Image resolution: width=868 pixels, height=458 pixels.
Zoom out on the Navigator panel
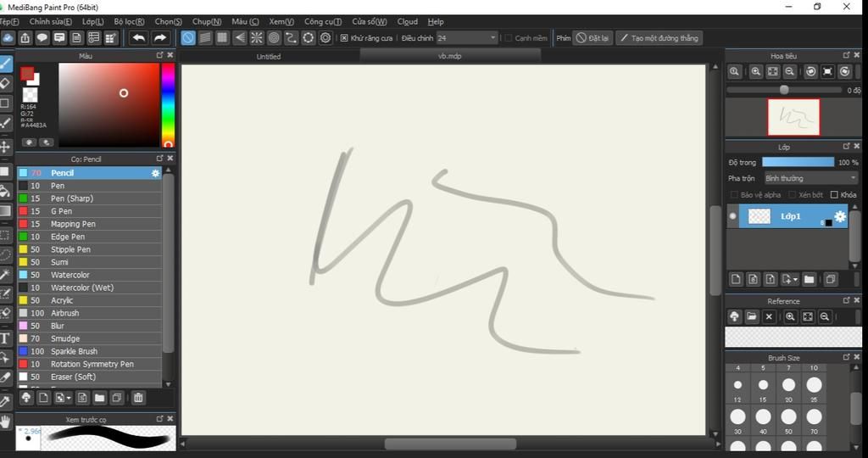(x=790, y=71)
